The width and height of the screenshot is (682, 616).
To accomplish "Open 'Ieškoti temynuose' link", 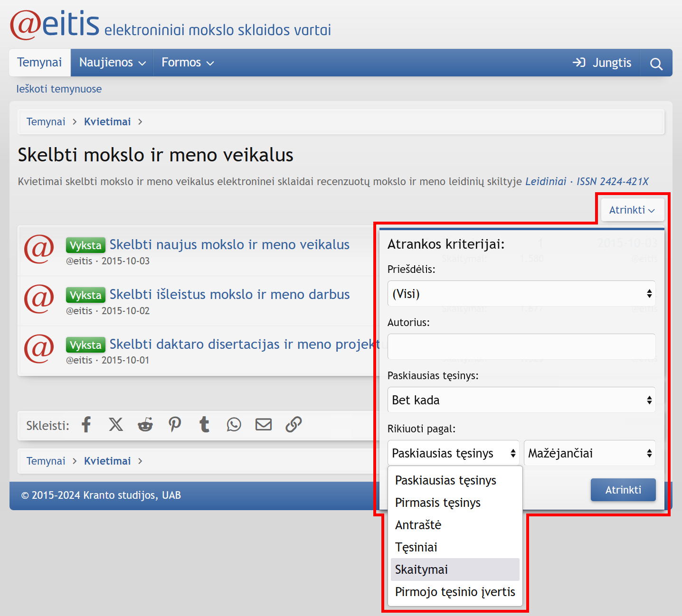I will [x=59, y=89].
